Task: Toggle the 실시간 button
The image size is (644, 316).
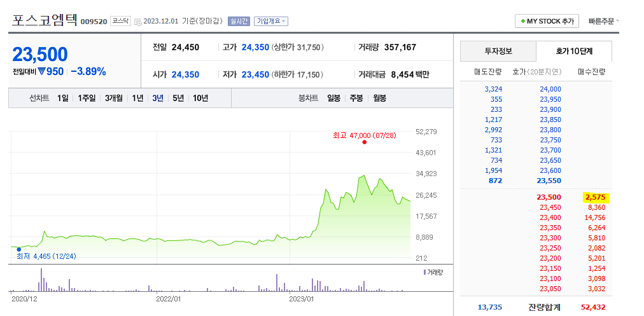Action: click(x=239, y=22)
